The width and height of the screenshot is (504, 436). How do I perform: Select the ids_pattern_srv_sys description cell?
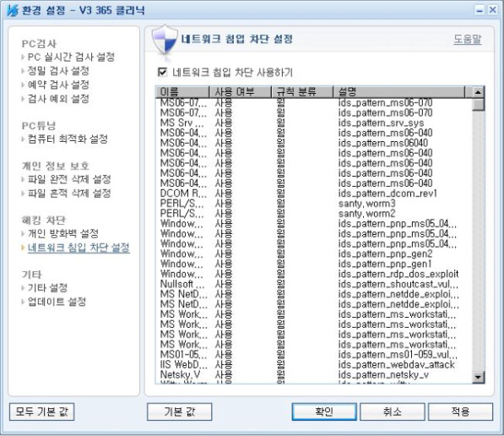point(382,123)
